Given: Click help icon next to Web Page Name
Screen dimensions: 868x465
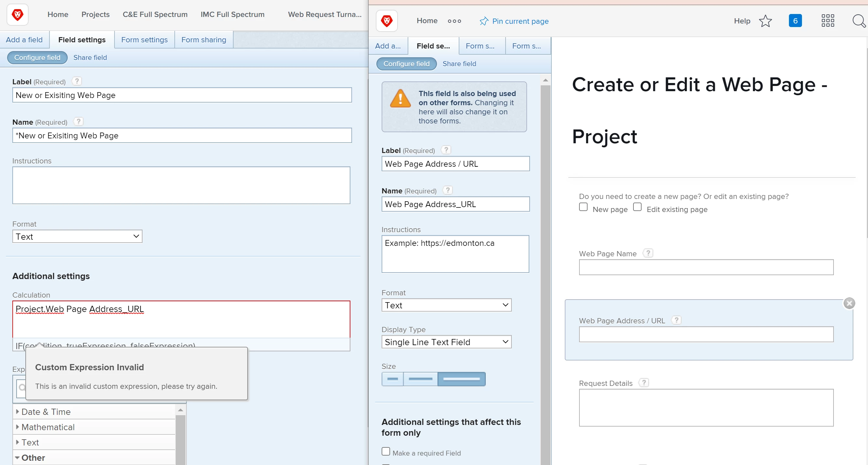Looking at the screenshot, I should (x=648, y=253).
